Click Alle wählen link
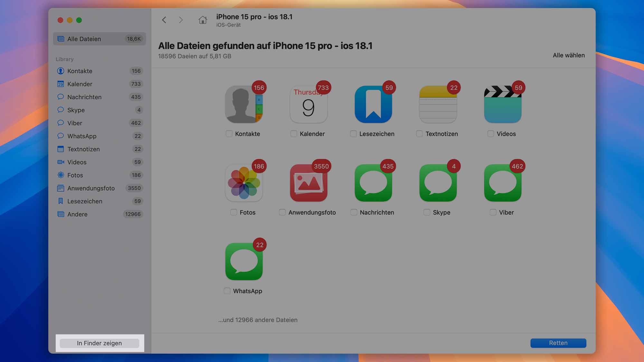This screenshot has width=644, height=362. pyautogui.click(x=569, y=55)
